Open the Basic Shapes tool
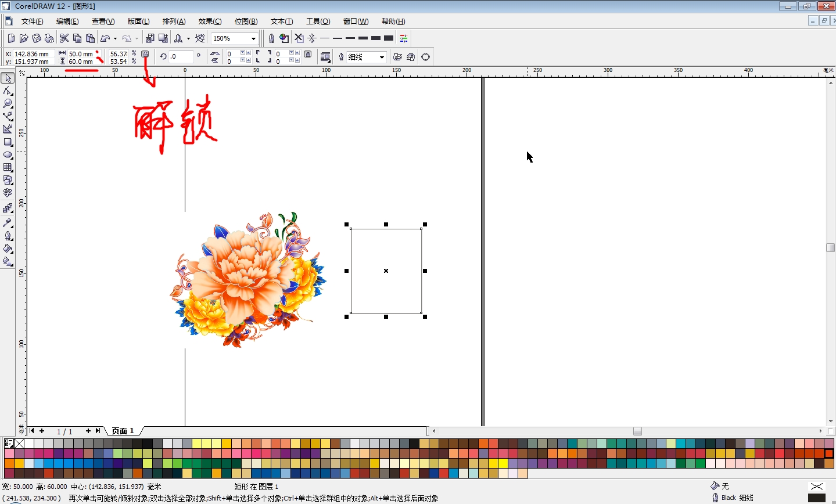Screen dimensions: 836x504 [8, 180]
